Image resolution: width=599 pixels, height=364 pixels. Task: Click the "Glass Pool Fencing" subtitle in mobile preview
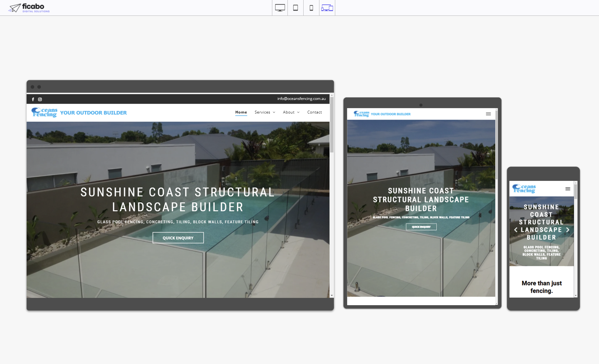541,253
